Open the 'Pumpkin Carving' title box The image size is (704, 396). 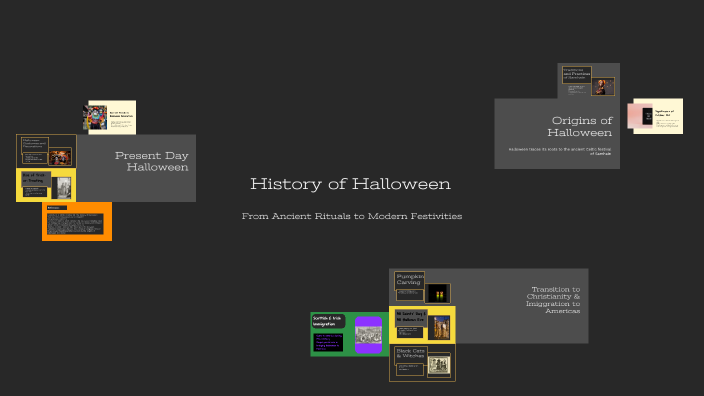click(409, 280)
